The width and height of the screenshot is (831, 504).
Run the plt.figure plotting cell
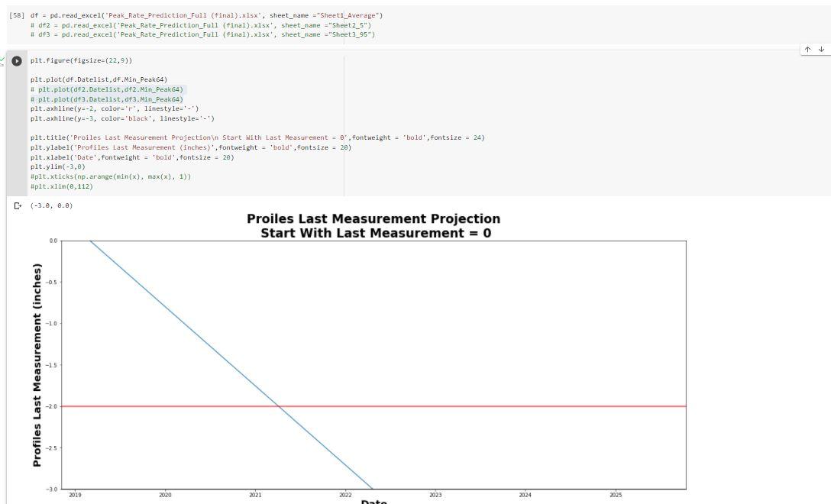tap(17, 61)
